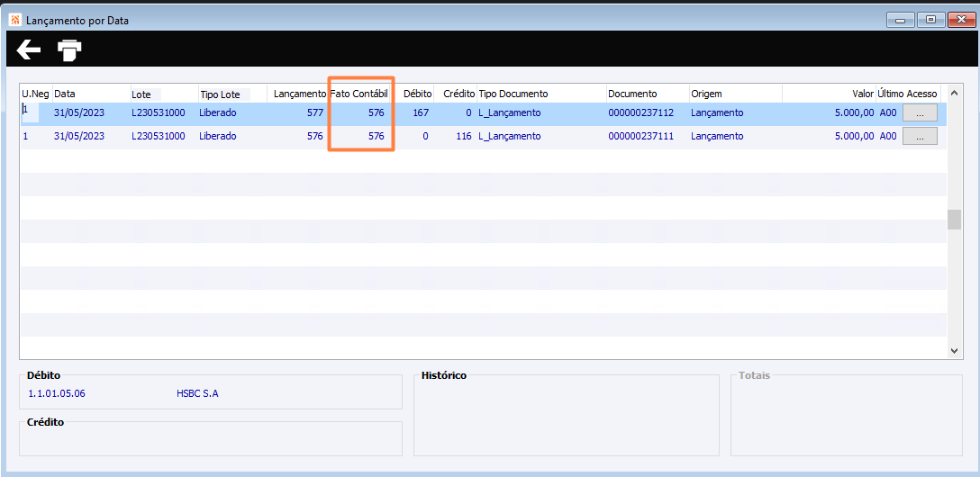
Task: Click Origem Lançamento in the 000000237112 row
Action: tap(717, 113)
